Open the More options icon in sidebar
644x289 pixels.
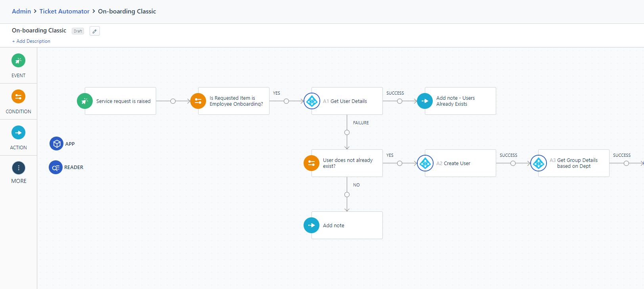coord(19,168)
